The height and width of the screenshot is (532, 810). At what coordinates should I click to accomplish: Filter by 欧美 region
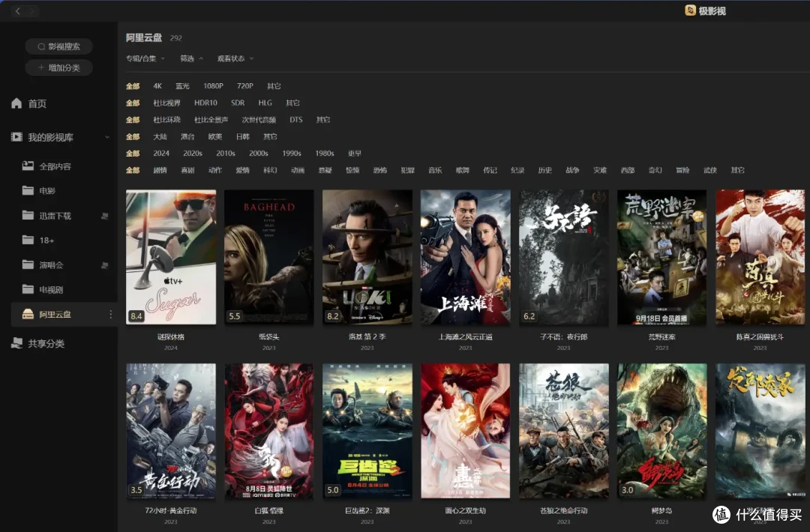click(215, 136)
